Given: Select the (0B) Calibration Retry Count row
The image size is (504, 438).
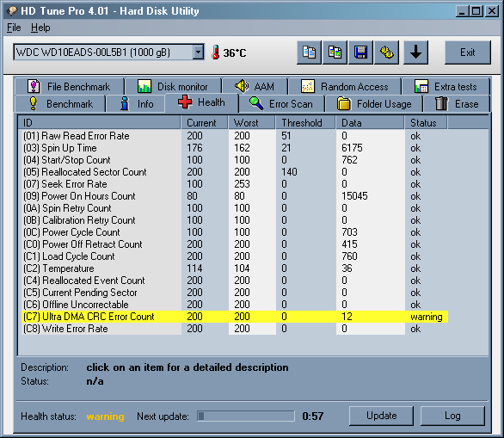Looking at the screenshot, I should pyautogui.click(x=235, y=220).
